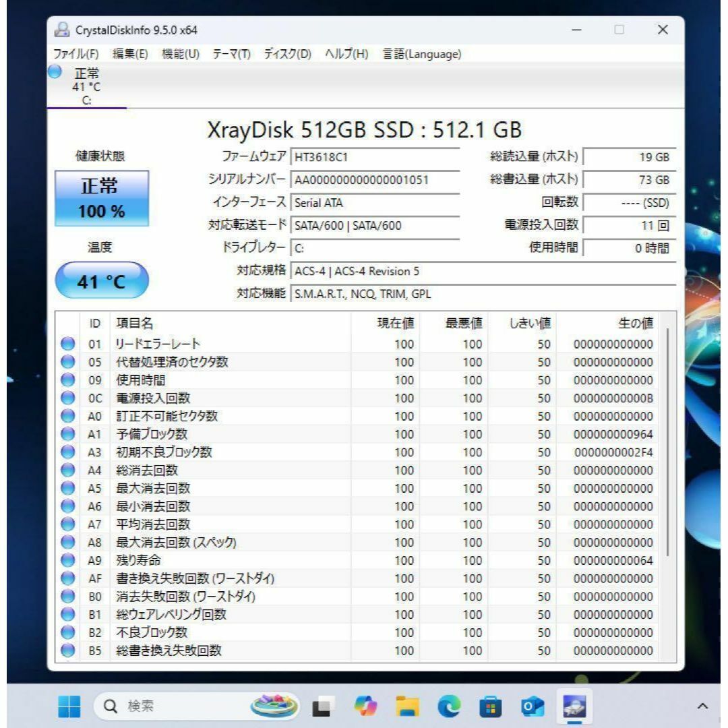Open Outlook from the taskbar
The width and height of the screenshot is (728, 728).
pyautogui.click(x=532, y=706)
